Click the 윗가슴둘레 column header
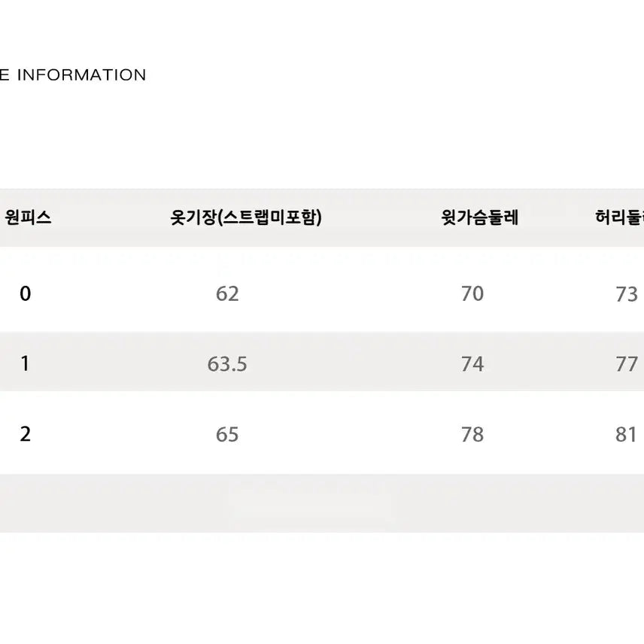The width and height of the screenshot is (644, 644). pos(479,217)
